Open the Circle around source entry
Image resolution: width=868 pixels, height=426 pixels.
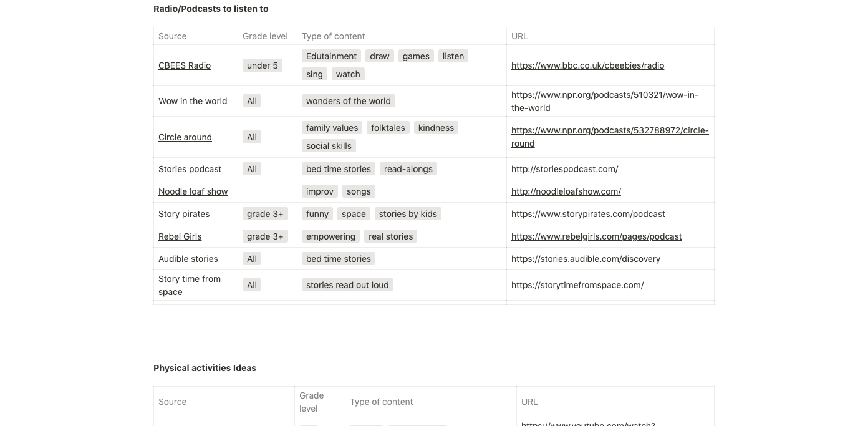[185, 137]
